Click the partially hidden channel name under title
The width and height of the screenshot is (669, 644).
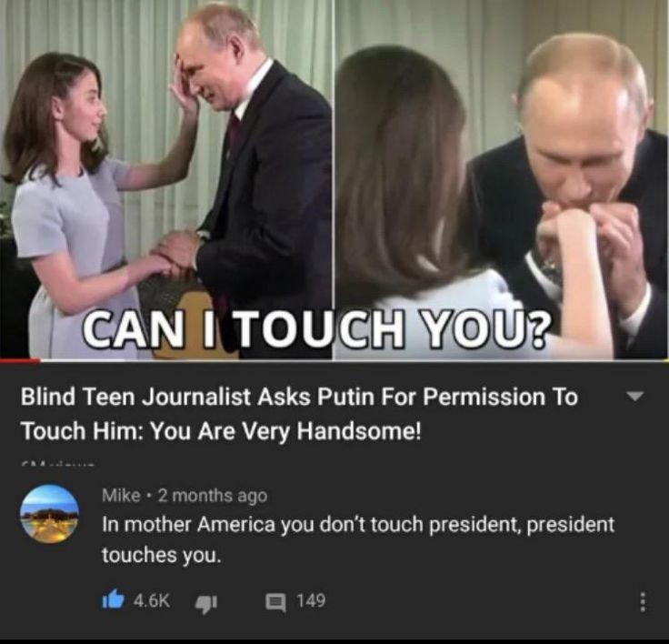58,464
